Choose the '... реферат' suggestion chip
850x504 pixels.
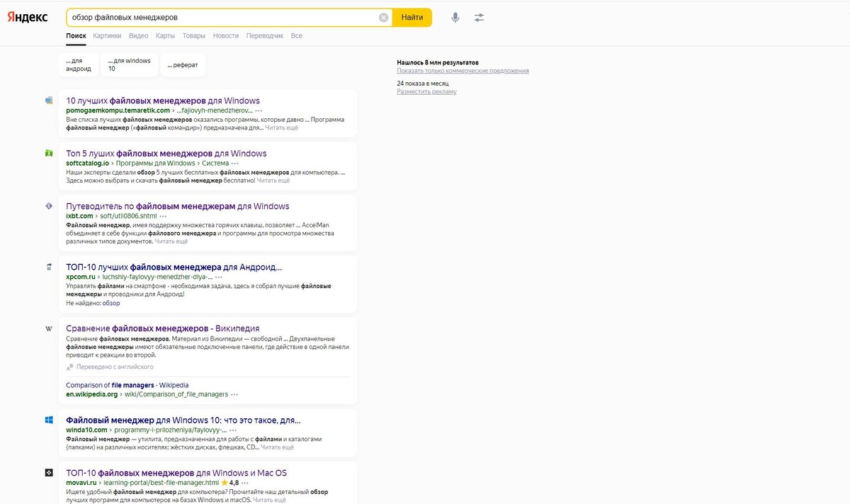click(183, 65)
